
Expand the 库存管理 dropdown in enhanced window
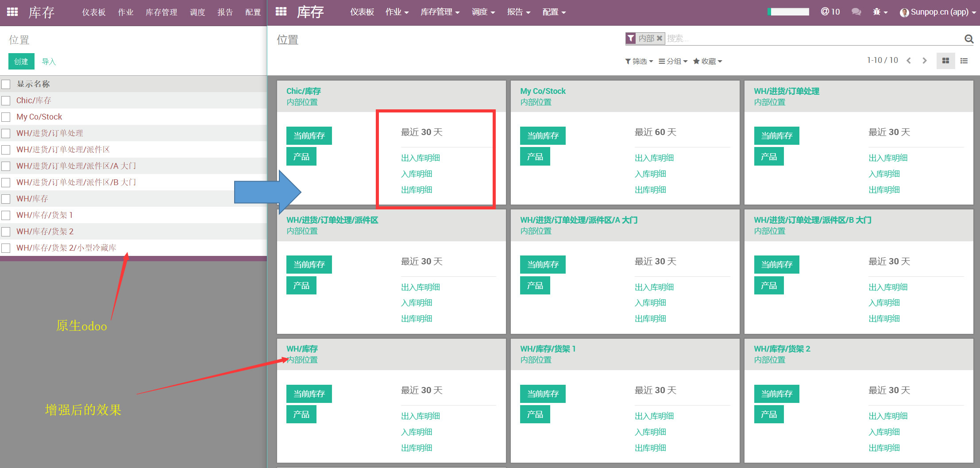point(440,12)
